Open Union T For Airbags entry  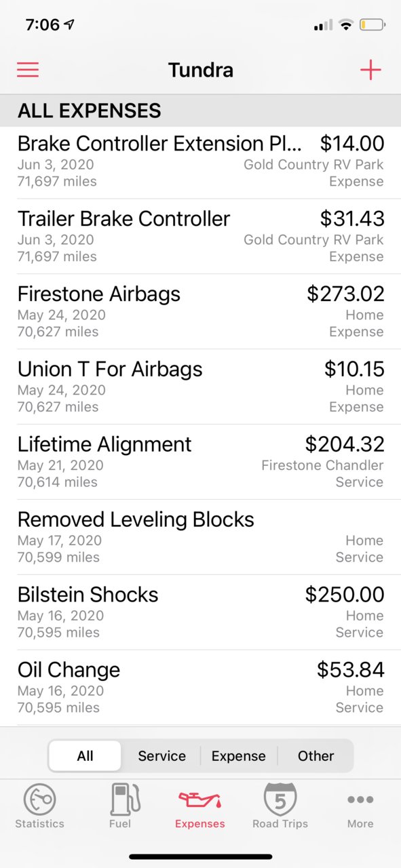coord(200,387)
